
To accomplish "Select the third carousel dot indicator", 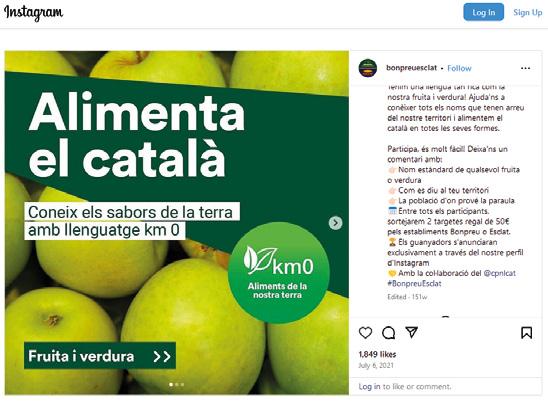I will pos(182,385).
